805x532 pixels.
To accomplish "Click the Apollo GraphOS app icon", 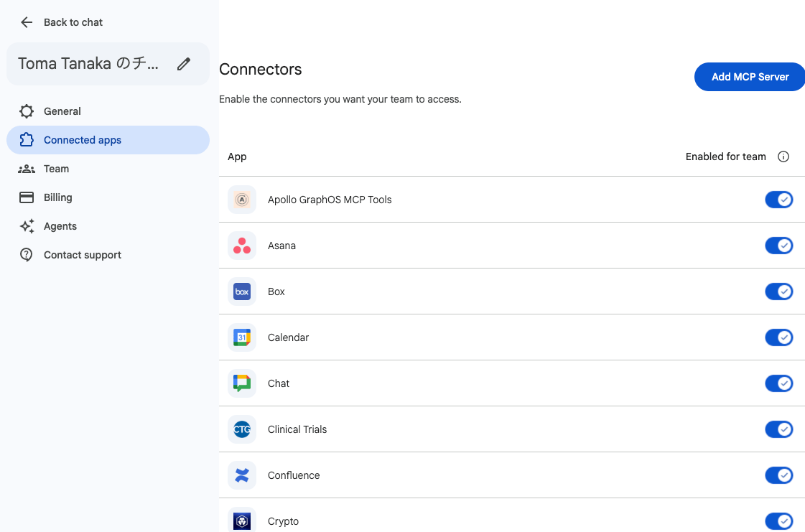I will click(x=242, y=200).
